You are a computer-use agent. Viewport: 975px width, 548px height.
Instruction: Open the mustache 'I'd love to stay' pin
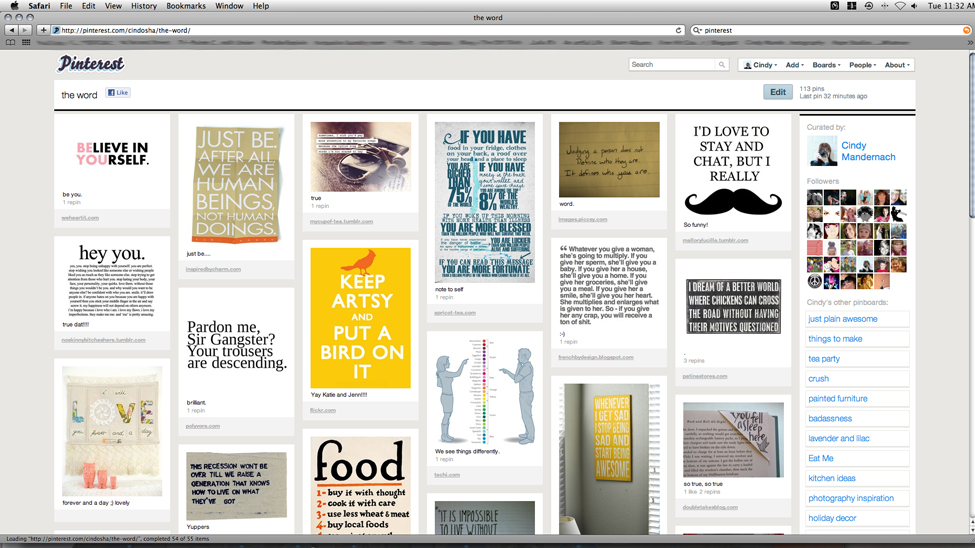(x=734, y=170)
